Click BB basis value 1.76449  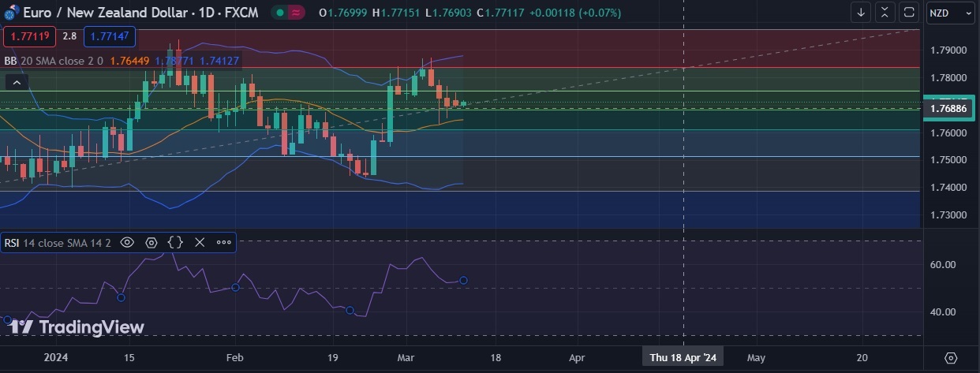[x=129, y=60]
